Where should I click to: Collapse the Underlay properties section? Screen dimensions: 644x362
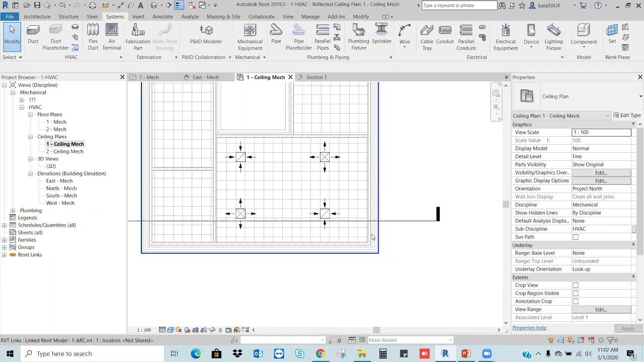pyautogui.click(x=633, y=245)
